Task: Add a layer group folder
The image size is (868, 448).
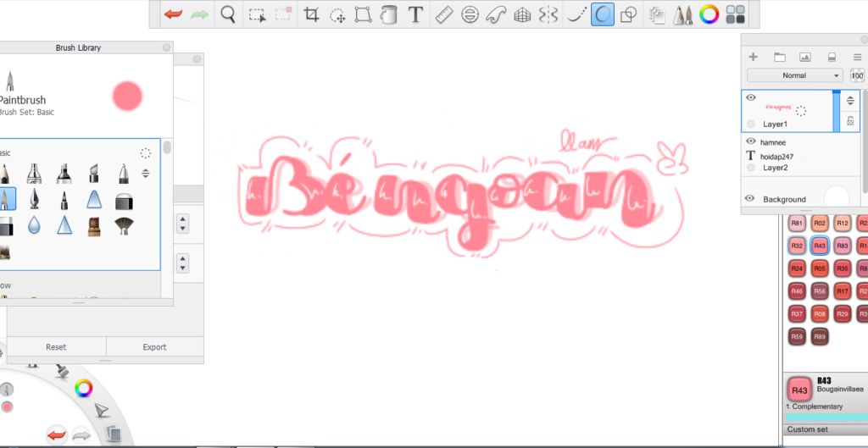Action: click(780, 57)
